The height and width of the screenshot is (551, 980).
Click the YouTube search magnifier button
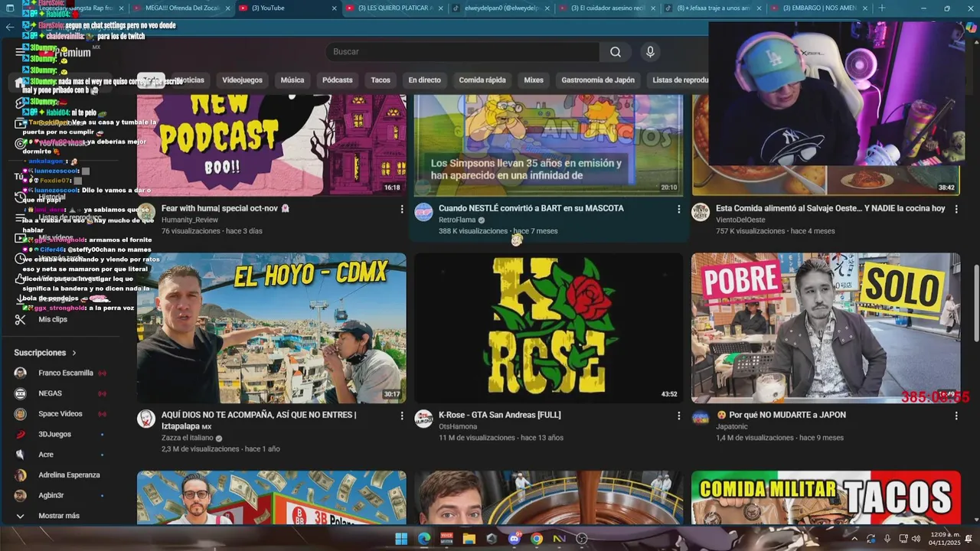tap(616, 52)
